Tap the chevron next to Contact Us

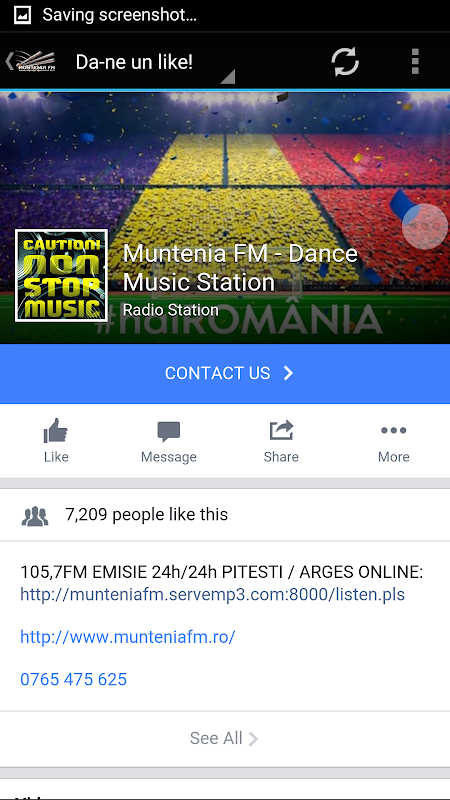tap(288, 373)
